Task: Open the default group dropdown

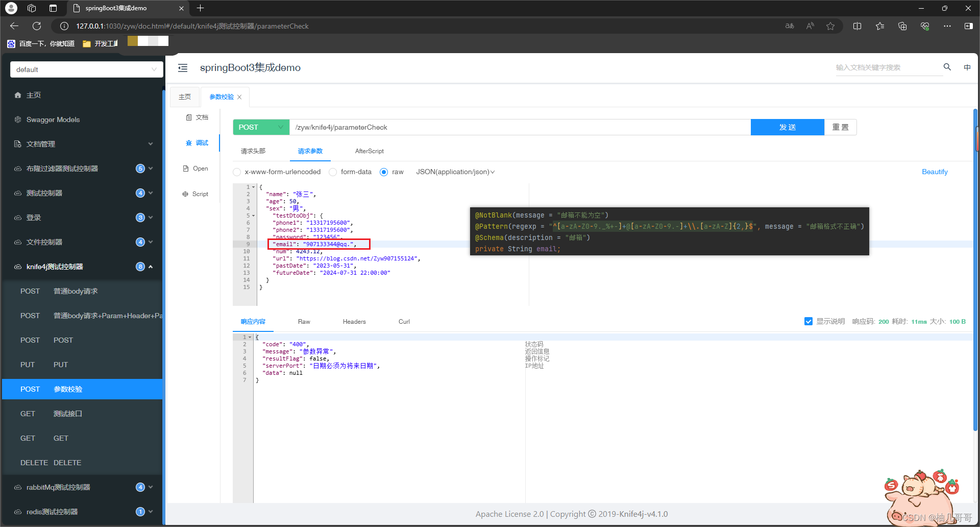Action: tap(86, 69)
